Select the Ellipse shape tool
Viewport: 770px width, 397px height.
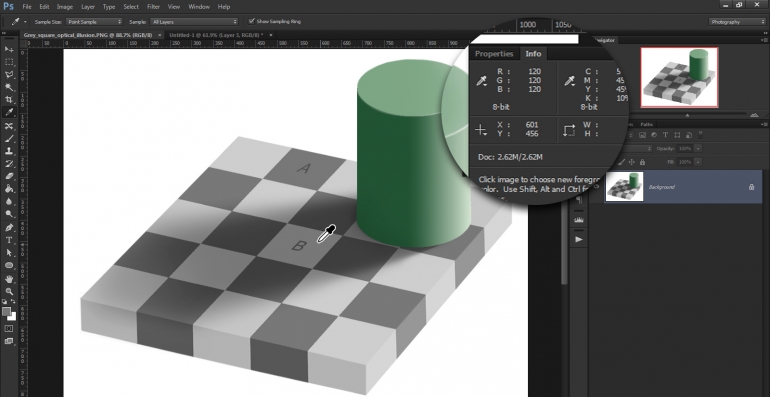(9, 265)
